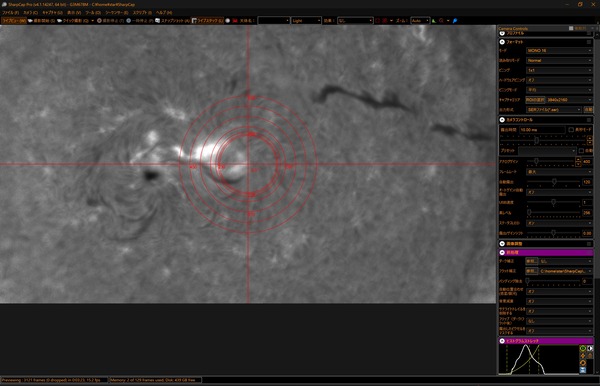
Task: Open the reticule type dropdown arrow
Action: [391, 21]
